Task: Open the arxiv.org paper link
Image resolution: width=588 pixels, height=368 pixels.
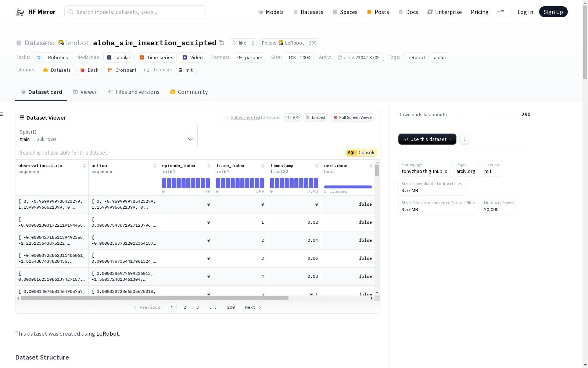Action: tap(466, 171)
